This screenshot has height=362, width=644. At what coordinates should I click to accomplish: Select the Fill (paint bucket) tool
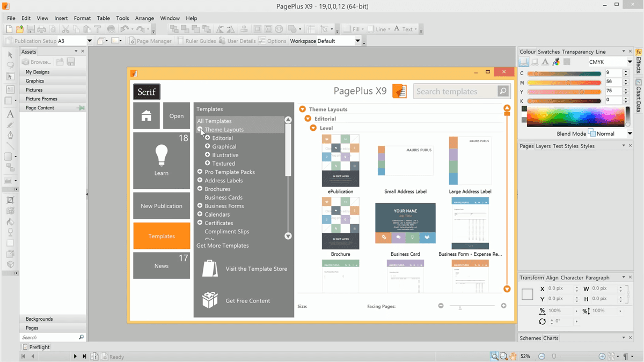10,222
